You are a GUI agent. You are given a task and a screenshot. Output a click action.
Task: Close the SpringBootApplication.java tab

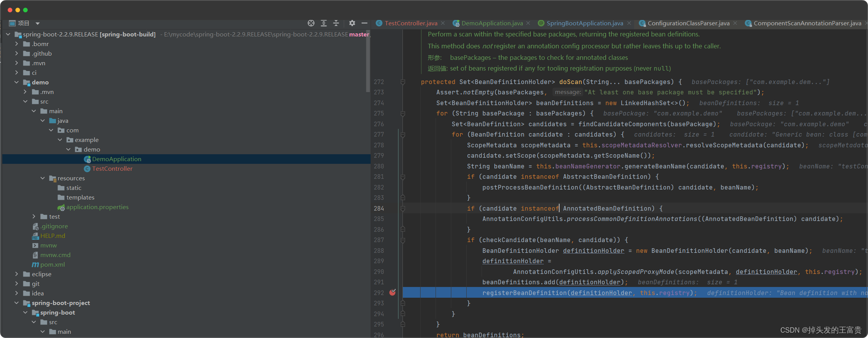click(629, 23)
